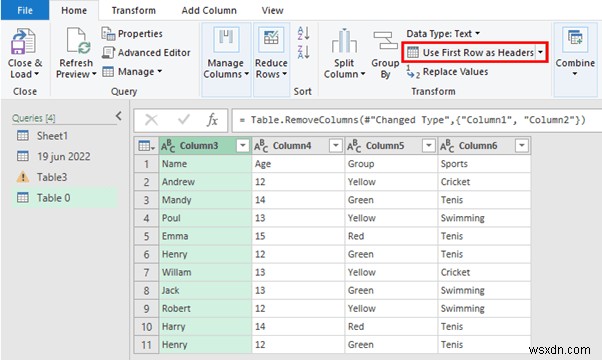Click the Red cell in Emma's row

point(391,236)
